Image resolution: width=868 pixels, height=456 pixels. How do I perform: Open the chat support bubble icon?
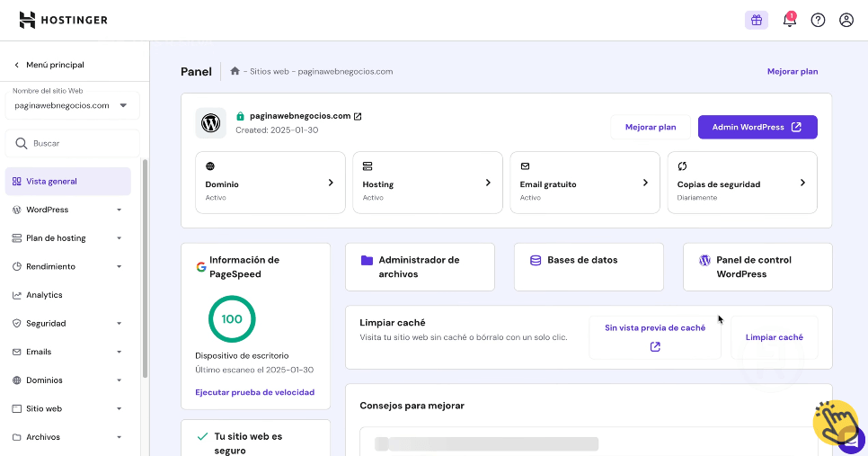851,440
